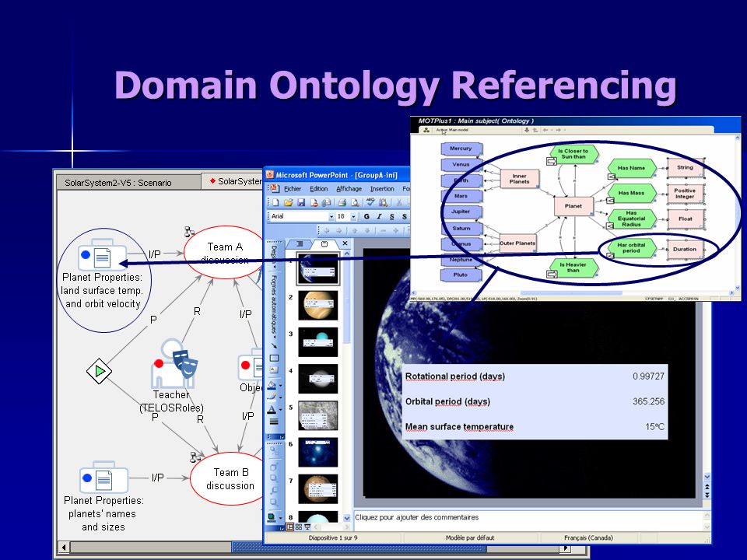Image resolution: width=747 pixels, height=560 pixels.
Task: Click Normal view button at pane bottom
Action: (289, 527)
